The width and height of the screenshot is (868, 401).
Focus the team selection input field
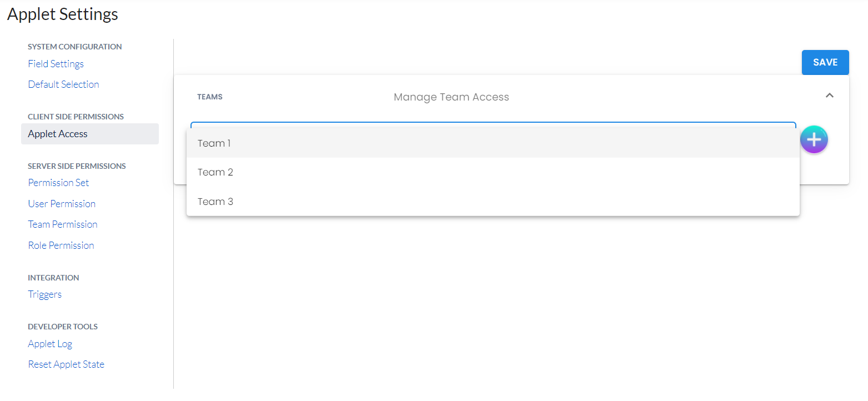tap(493, 124)
